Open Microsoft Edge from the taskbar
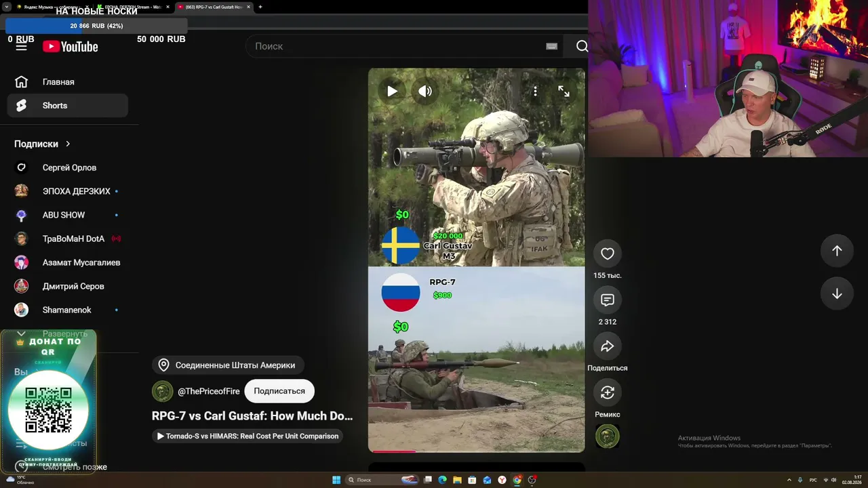Viewport: 868px width, 488px height. click(442, 480)
